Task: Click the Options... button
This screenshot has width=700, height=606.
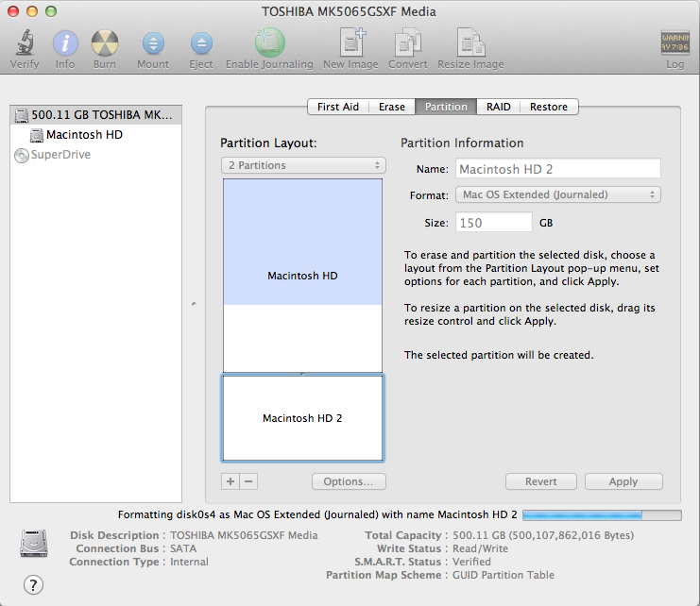Action: pyautogui.click(x=349, y=481)
